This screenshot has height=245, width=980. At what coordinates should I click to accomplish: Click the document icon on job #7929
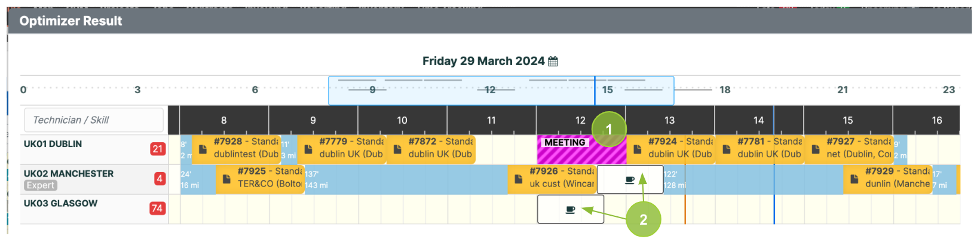click(854, 179)
